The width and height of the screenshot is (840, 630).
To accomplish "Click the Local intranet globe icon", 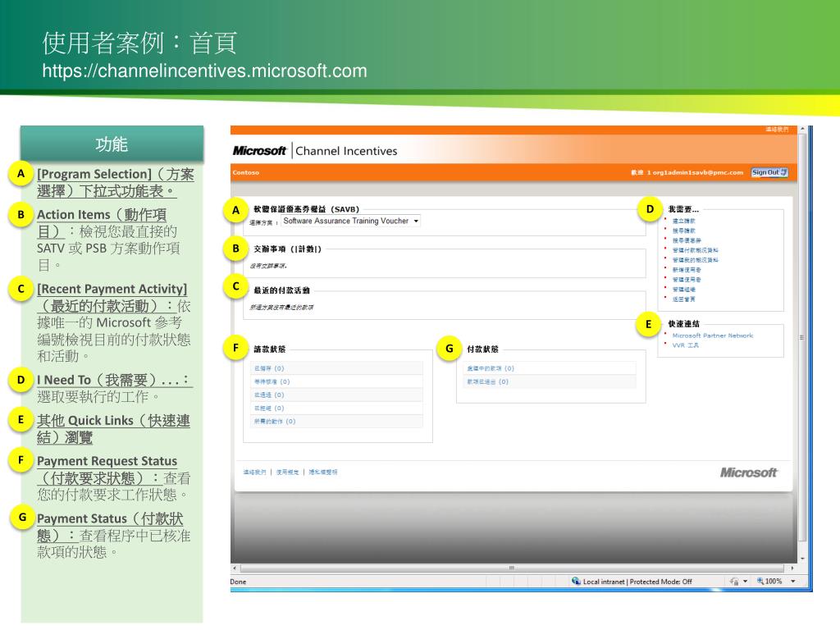I will (576, 582).
